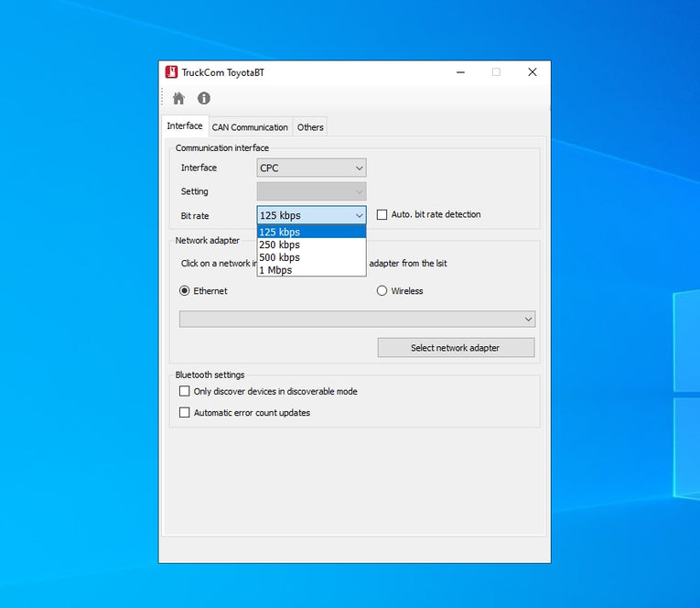Go to the Interface tab
The image size is (700, 608).
click(185, 126)
